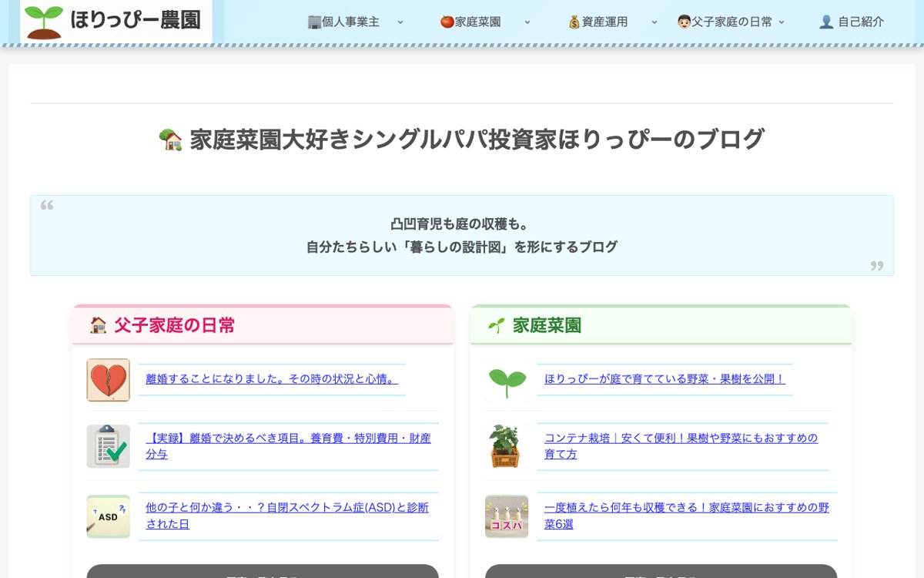Click the house emoji before the blog title
924x578 pixels.
click(170, 139)
